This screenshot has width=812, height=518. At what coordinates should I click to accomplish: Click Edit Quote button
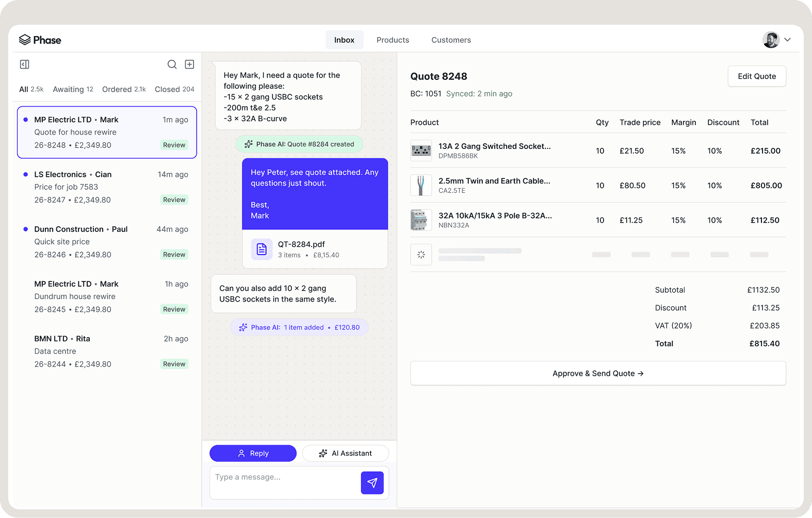tap(757, 76)
